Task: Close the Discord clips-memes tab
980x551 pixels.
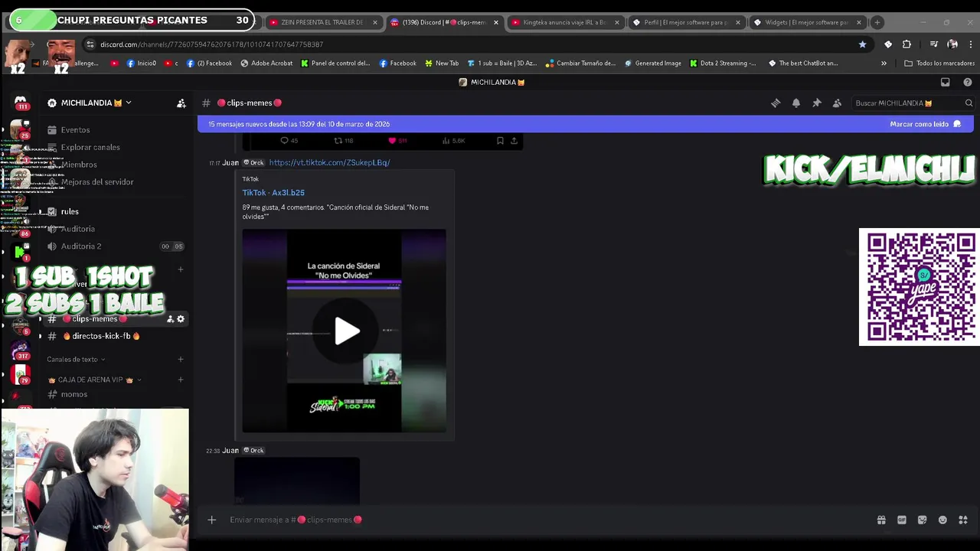Action: 496,22
